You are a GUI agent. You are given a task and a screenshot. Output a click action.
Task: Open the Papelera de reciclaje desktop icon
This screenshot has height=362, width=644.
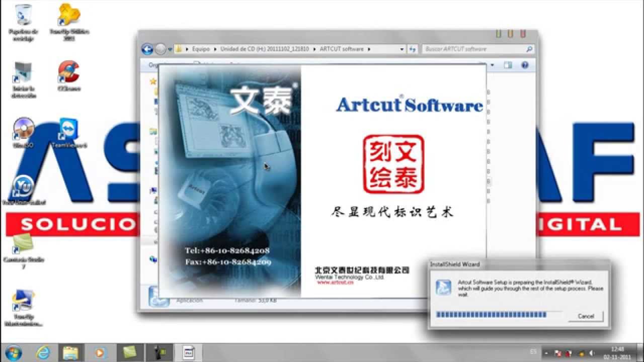coord(23,23)
